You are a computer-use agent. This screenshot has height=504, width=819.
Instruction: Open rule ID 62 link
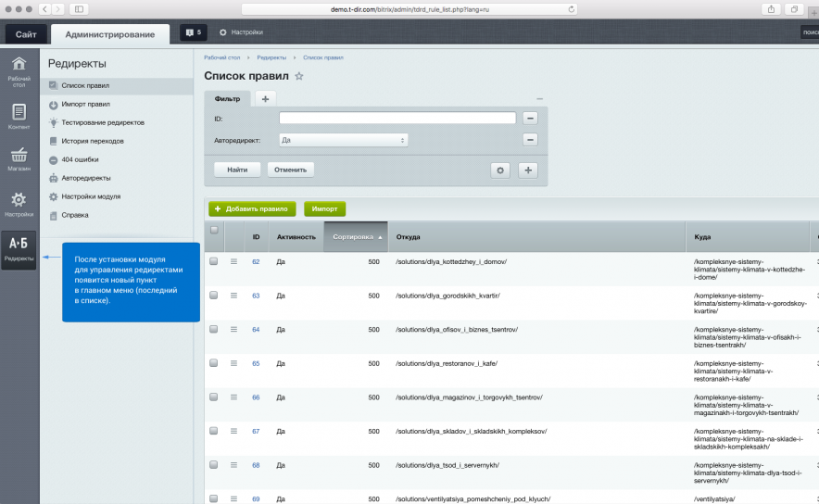pyautogui.click(x=256, y=261)
